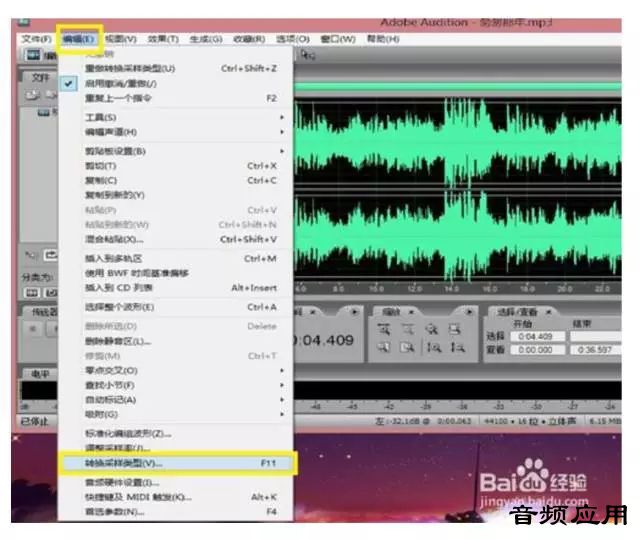The image size is (640, 540).
Task: Click the Edit view waveform button in toolbar
Action: click(33, 55)
